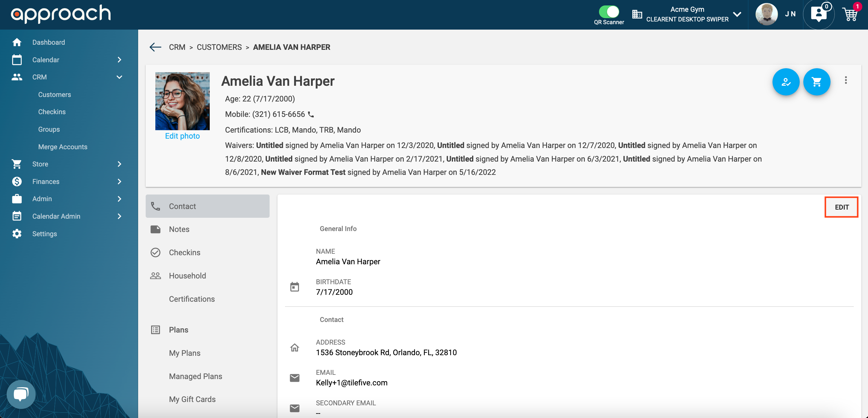The height and width of the screenshot is (418, 868).
Task: Open Settings from sidebar
Action: (x=44, y=234)
